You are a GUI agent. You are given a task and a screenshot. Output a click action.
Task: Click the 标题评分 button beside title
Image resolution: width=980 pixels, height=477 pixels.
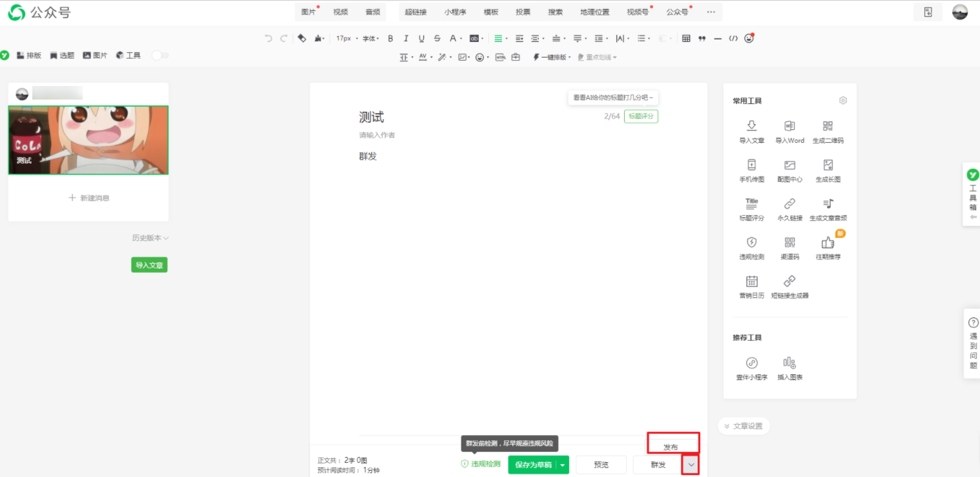[x=641, y=116]
